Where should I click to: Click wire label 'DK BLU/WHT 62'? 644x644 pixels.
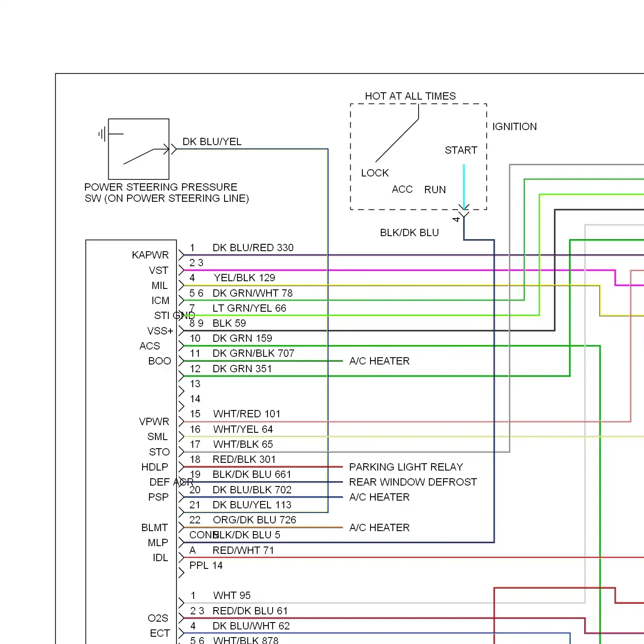pos(251,626)
